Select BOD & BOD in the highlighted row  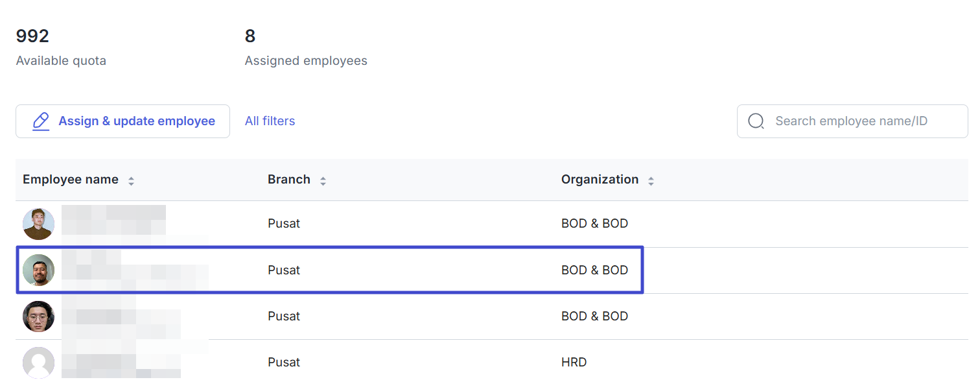[594, 270]
